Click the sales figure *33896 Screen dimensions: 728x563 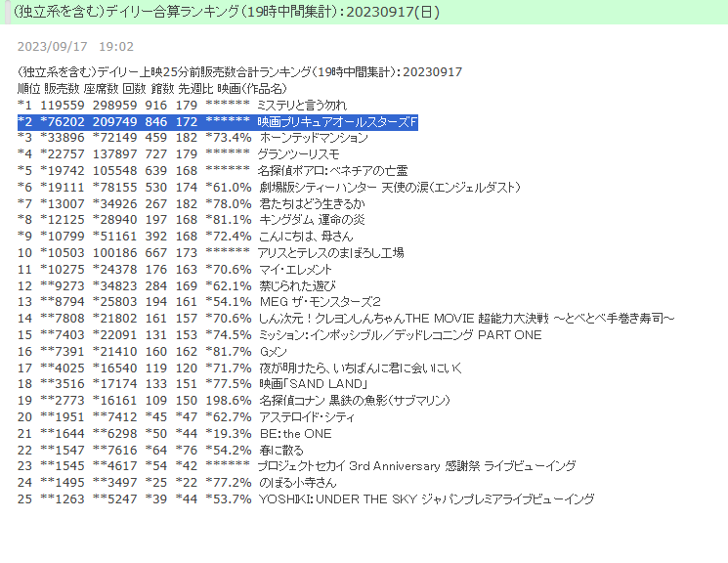63,138
